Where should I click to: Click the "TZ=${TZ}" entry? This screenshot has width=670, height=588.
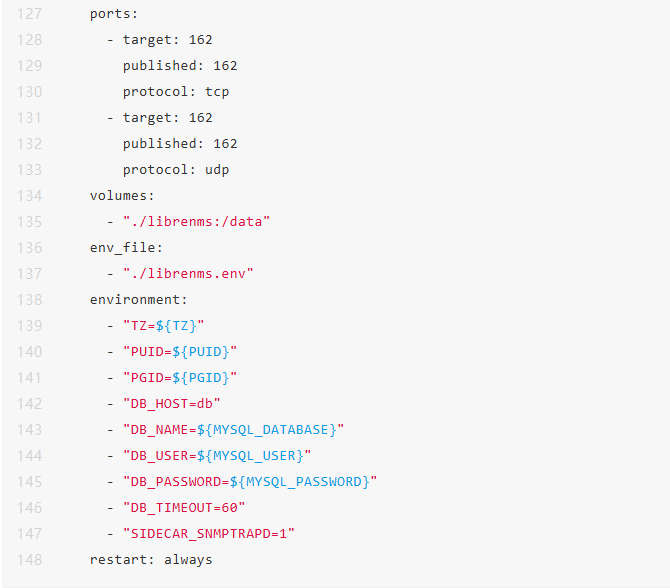pyautogui.click(x=164, y=325)
